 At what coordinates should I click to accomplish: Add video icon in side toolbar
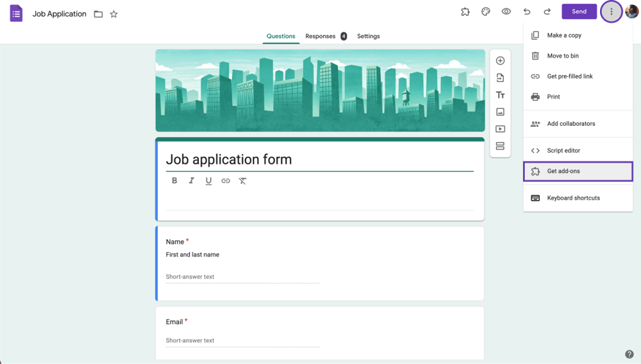[500, 129]
